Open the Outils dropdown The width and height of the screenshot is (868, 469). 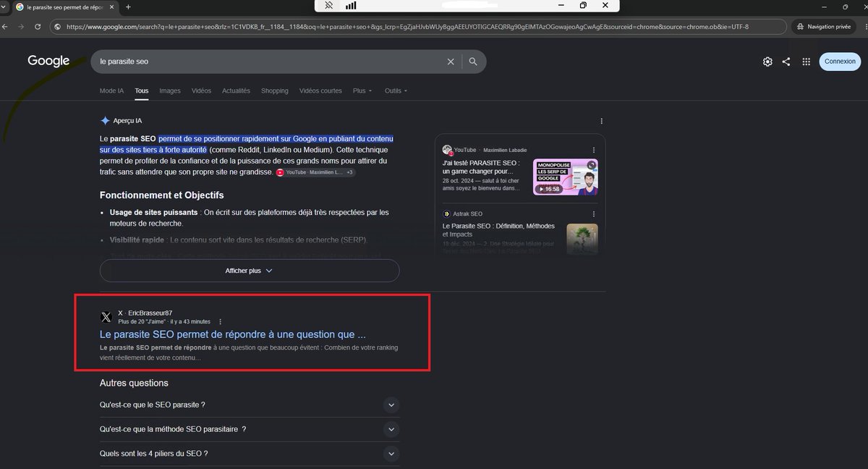396,91
